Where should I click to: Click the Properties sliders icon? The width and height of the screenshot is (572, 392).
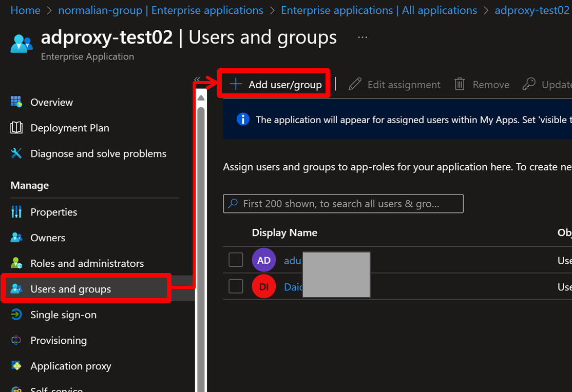16,212
